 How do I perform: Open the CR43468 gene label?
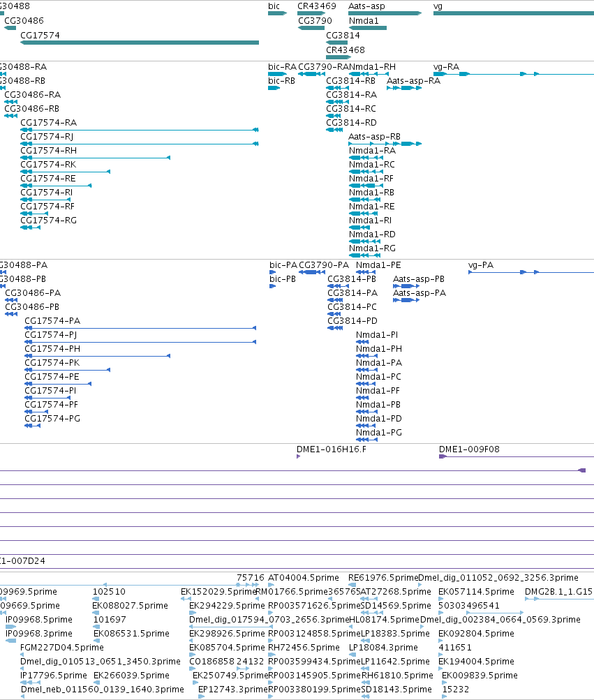point(346,50)
